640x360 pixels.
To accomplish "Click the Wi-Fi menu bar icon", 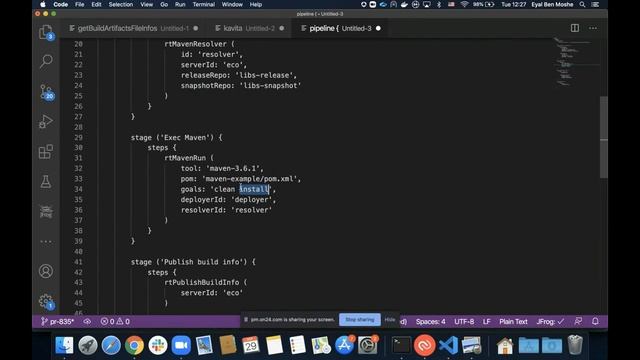I will coord(464,4).
